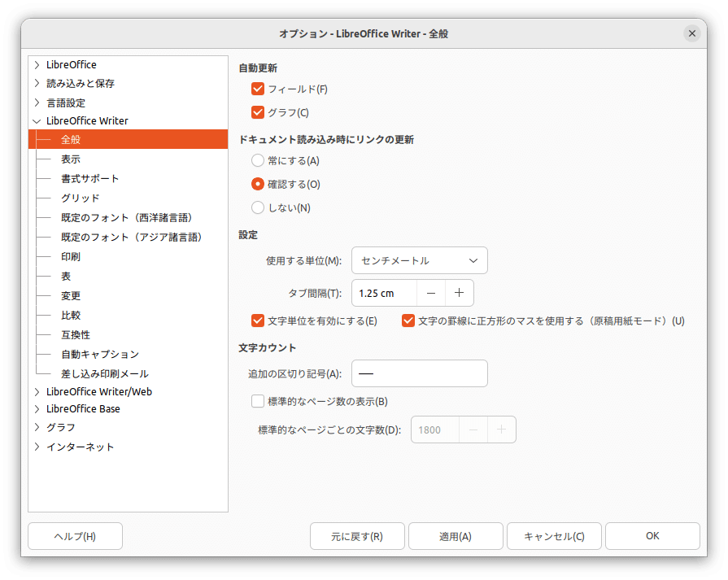Click the タブ間隔 1.25 cm field

coord(385,293)
